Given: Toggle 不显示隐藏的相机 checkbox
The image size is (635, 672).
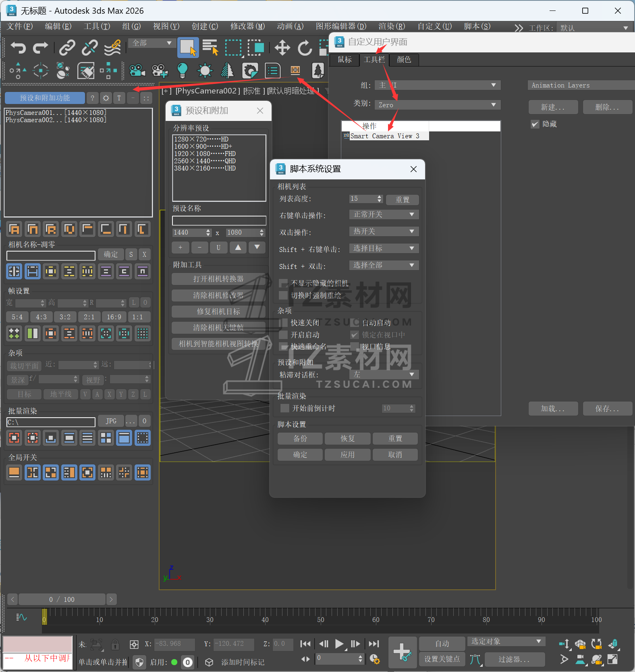Looking at the screenshot, I should click(284, 283).
